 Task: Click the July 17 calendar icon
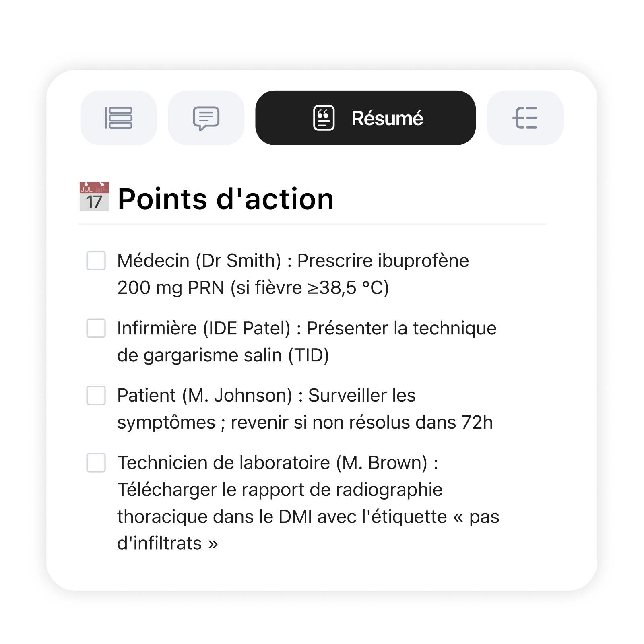[x=94, y=197]
